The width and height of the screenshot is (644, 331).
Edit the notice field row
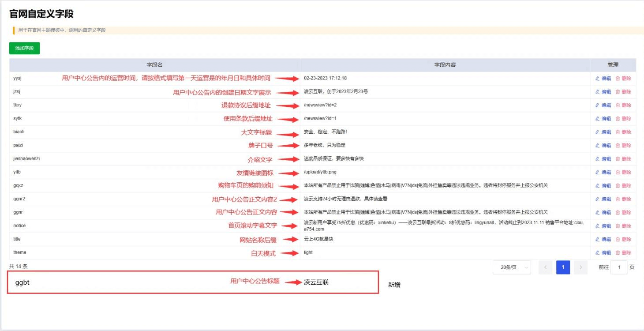pyautogui.click(x=603, y=226)
